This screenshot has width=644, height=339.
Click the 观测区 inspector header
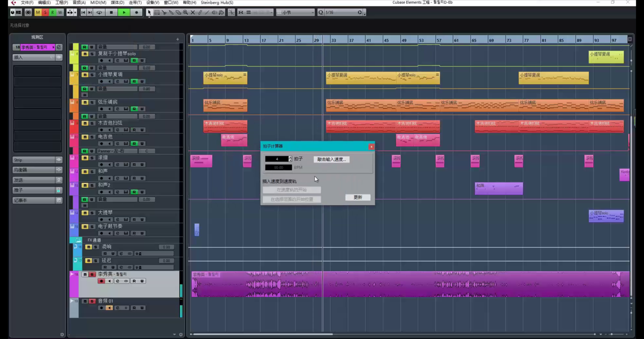[x=37, y=37]
